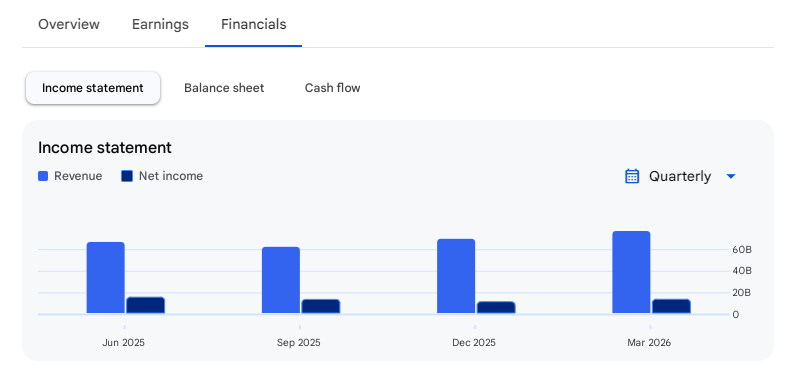Open the Quarterly period dropdown

coord(681,176)
